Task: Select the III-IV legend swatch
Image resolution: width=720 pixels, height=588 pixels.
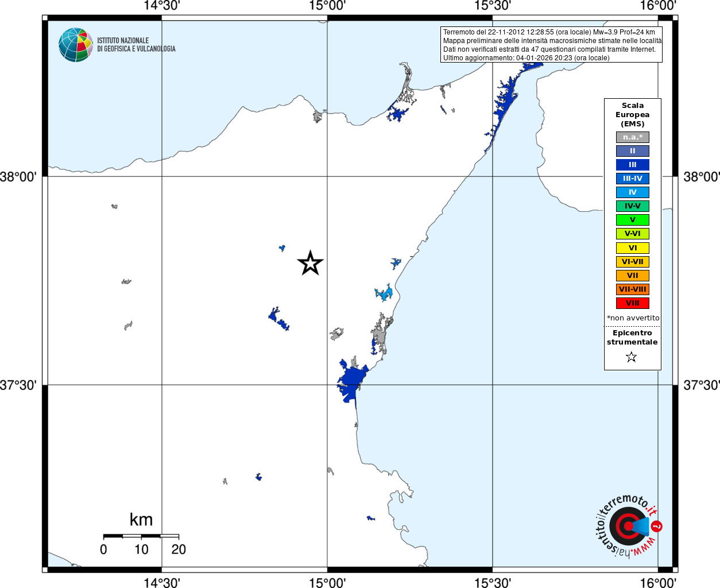Action: (x=633, y=179)
